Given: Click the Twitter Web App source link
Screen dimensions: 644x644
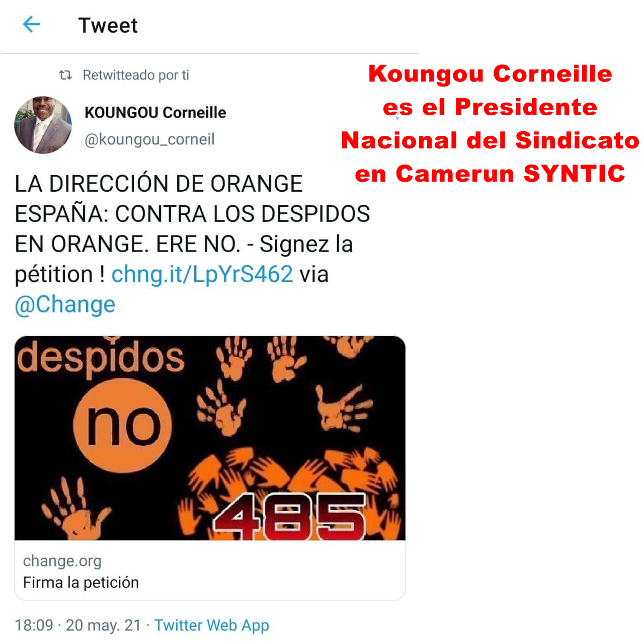Looking at the screenshot, I should [211, 625].
